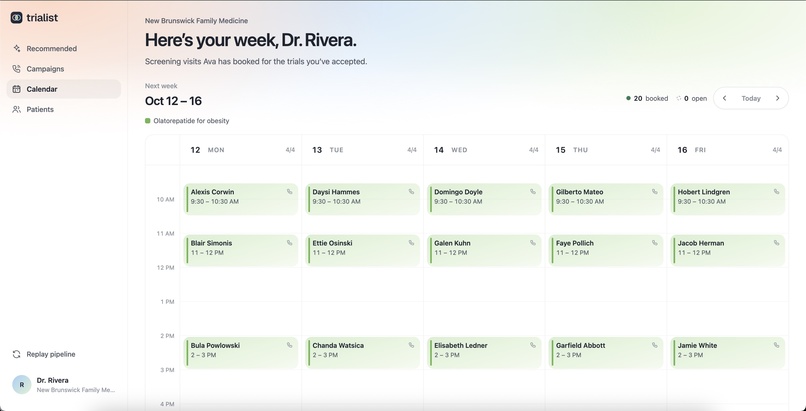Screen dimensions: 806x411
Task: Click the 0 open count
Action: (695, 98)
